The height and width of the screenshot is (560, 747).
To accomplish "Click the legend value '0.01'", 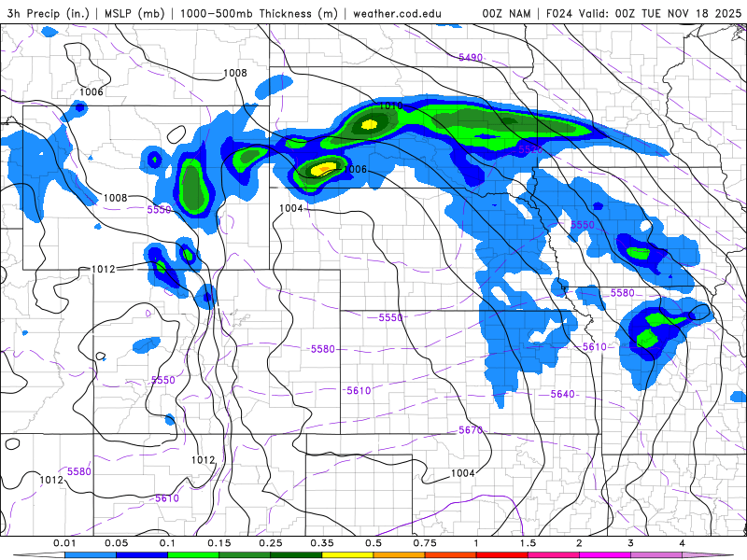I will coord(64,543).
